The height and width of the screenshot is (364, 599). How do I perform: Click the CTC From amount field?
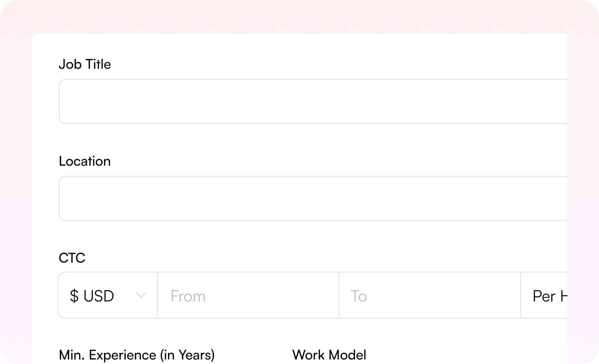(x=248, y=296)
